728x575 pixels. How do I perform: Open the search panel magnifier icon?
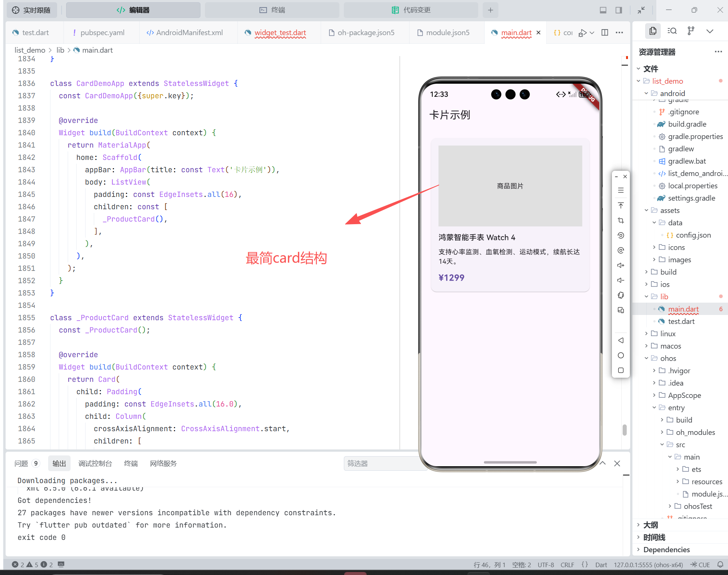click(x=672, y=31)
